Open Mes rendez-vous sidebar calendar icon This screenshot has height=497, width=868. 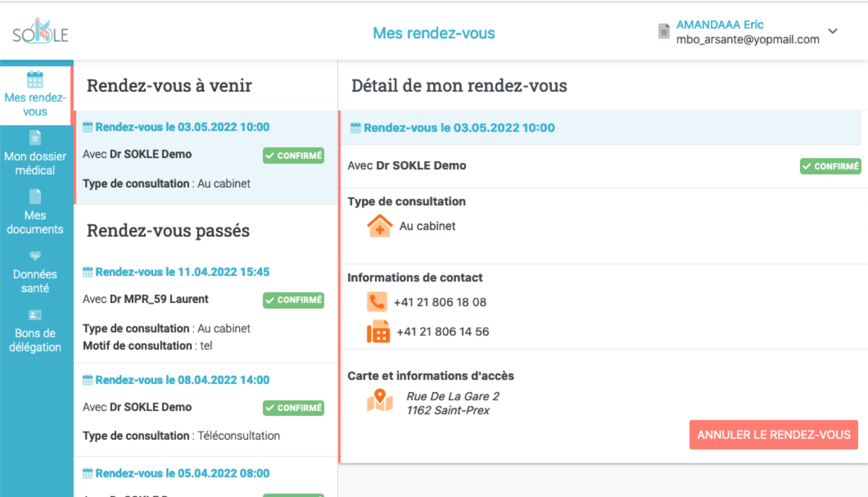click(x=35, y=79)
